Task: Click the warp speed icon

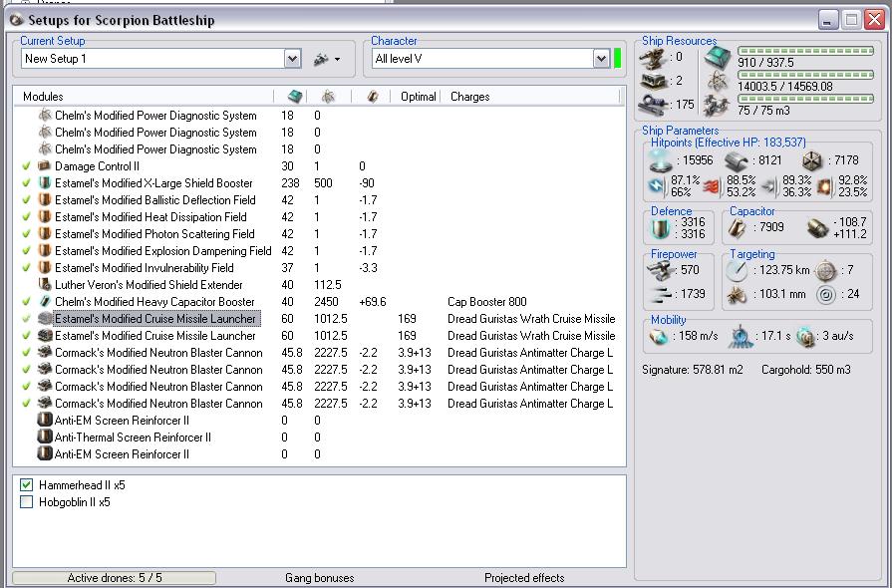Action: (805, 337)
